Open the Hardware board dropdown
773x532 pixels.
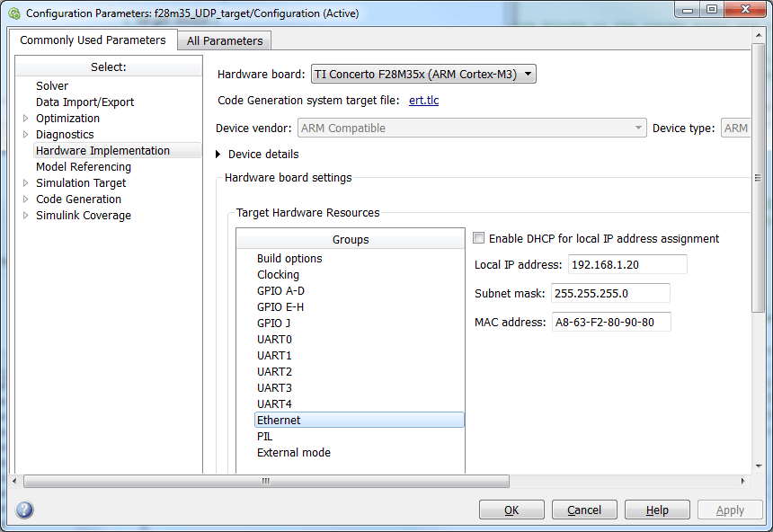(423, 74)
